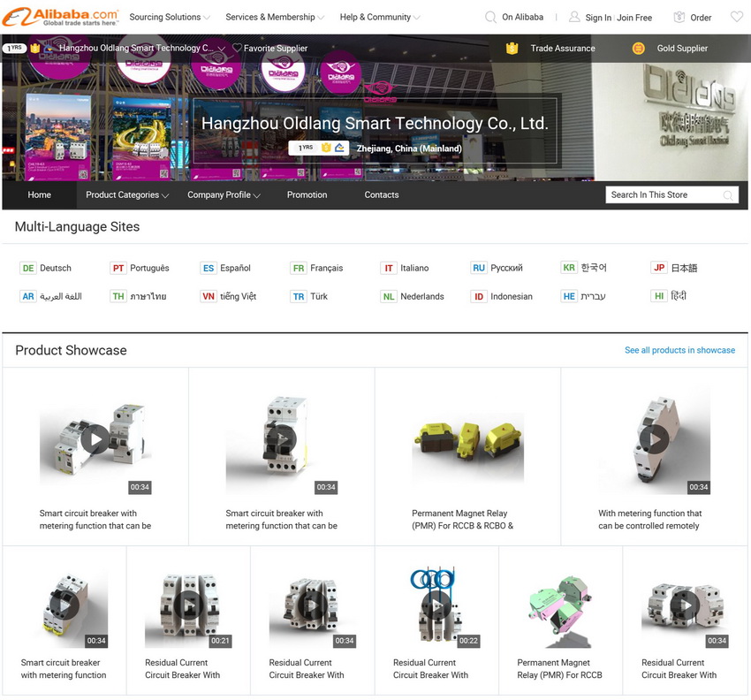
Task: Click See all products in showcase link
Action: [679, 350]
